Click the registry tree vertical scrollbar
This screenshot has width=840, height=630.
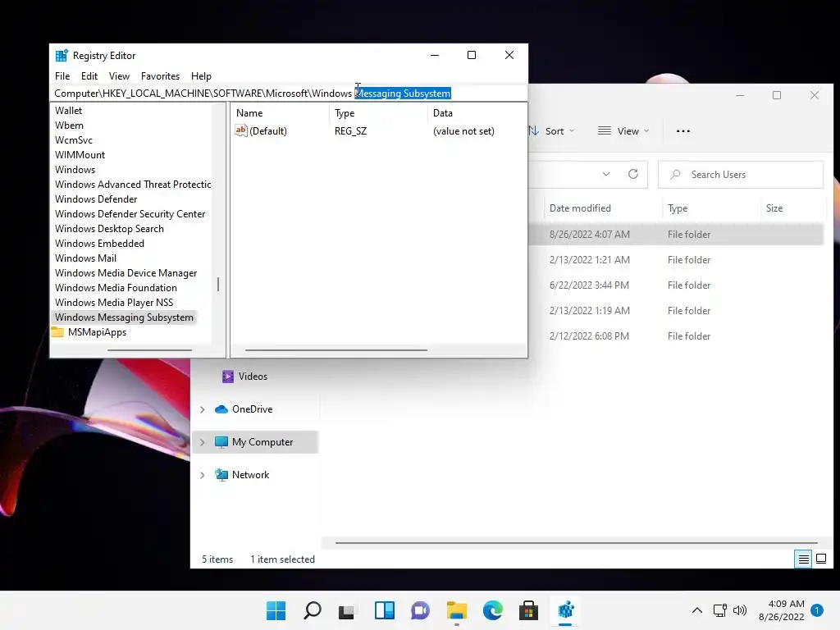[218, 284]
